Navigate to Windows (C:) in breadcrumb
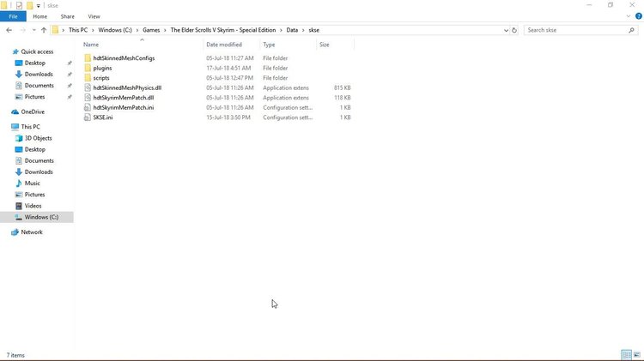The image size is (644, 361). [115, 30]
